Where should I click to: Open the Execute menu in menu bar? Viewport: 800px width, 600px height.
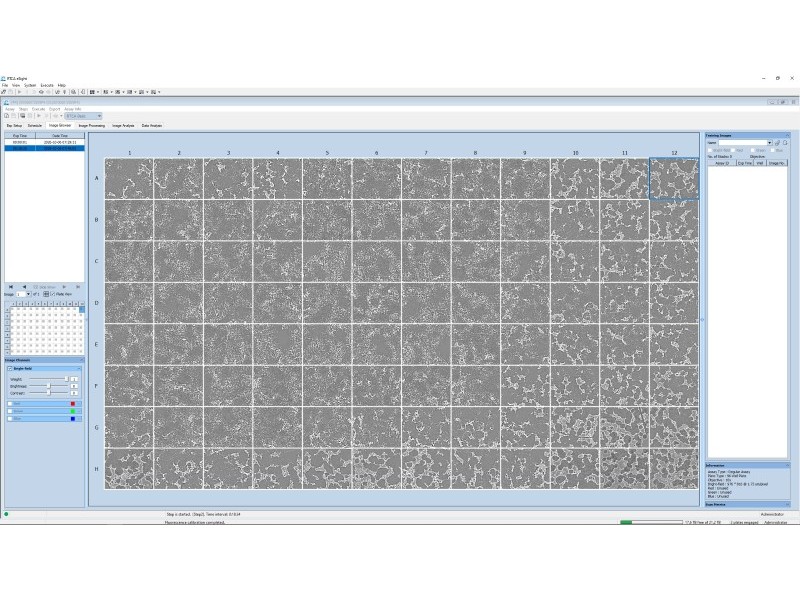(47, 85)
